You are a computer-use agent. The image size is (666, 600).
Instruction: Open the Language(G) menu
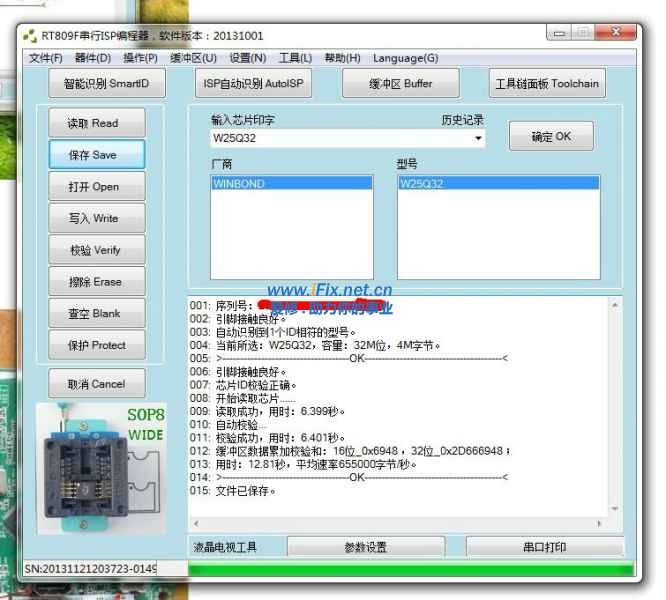pyautogui.click(x=405, y=58)
